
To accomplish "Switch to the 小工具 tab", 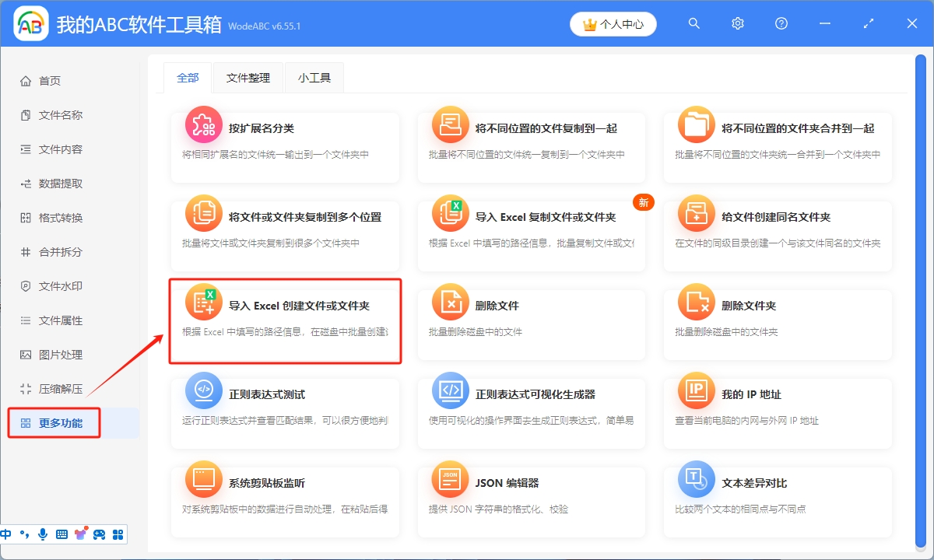I will [314, 77].
